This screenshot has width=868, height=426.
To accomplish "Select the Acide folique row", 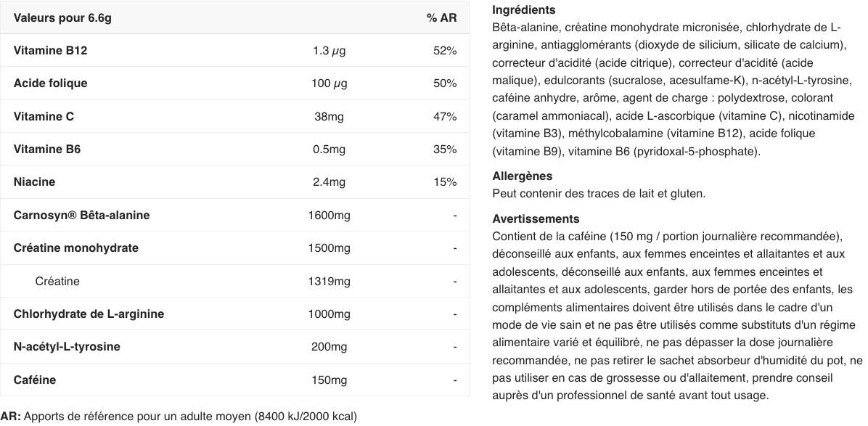I will (234, 83).
